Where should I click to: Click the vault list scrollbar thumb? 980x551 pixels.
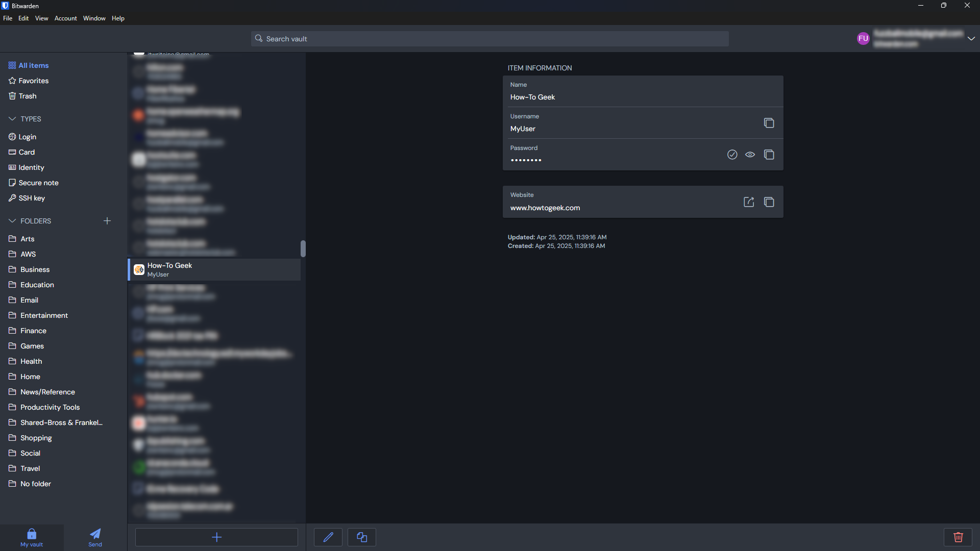pos(303,249)
